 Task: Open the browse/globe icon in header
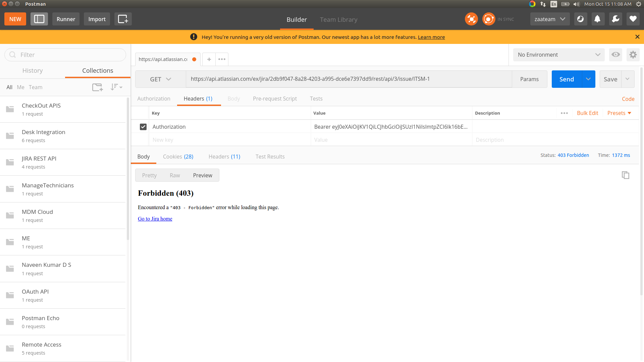[581, 19]
